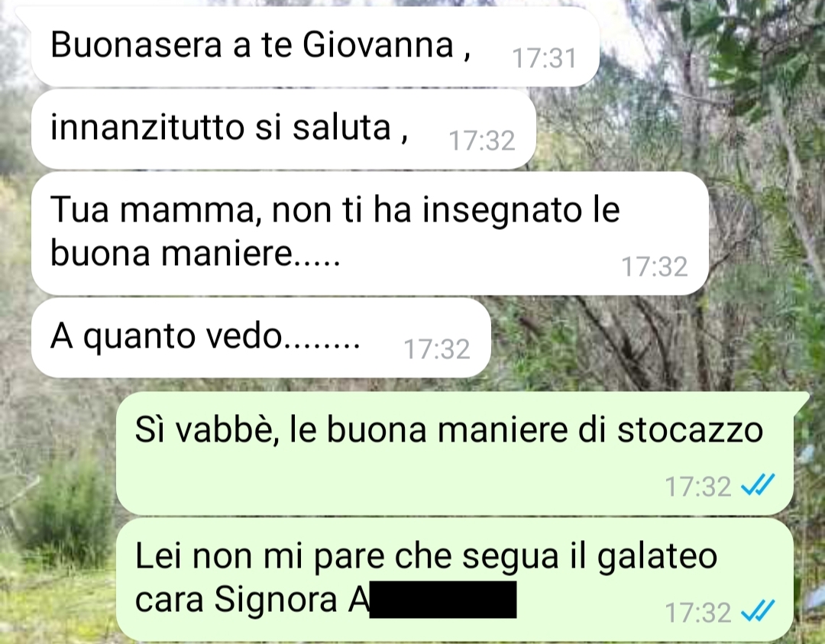Tap the 'Tua mamma, non ti ha insegnato' message
The width and height of the screenshot is (825, 644).
(370, 234)
